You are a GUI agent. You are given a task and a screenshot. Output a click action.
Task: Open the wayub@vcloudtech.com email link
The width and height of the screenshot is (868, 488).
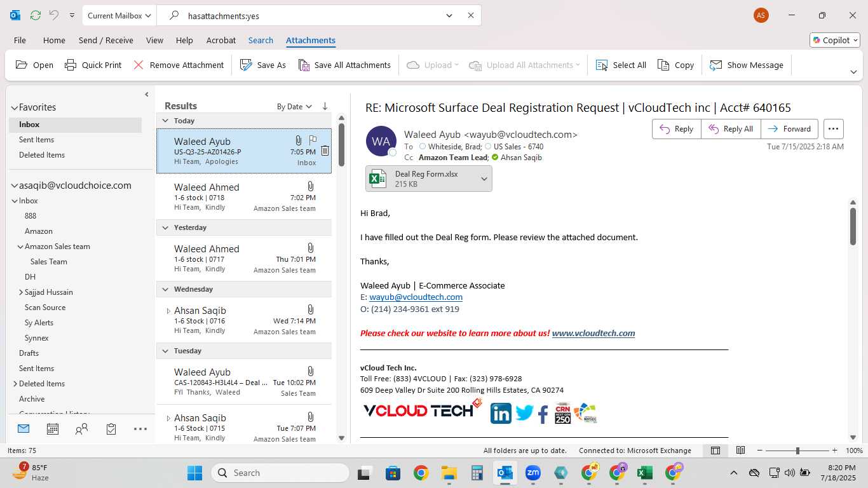tap(416, 297)
